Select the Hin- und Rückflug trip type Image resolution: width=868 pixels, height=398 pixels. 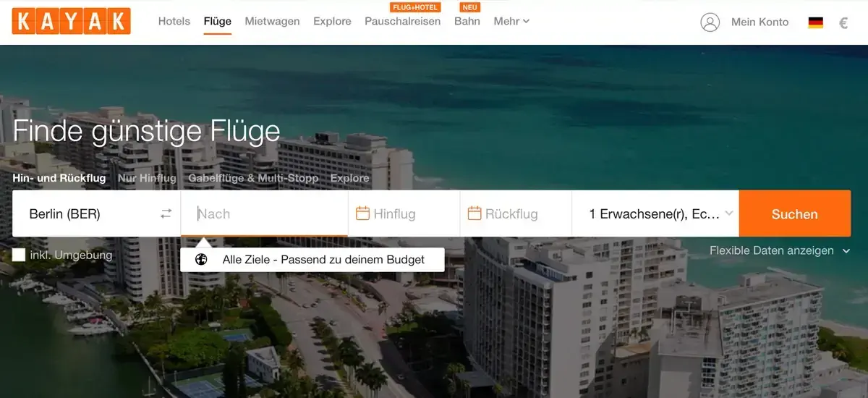tap(59, 178)
